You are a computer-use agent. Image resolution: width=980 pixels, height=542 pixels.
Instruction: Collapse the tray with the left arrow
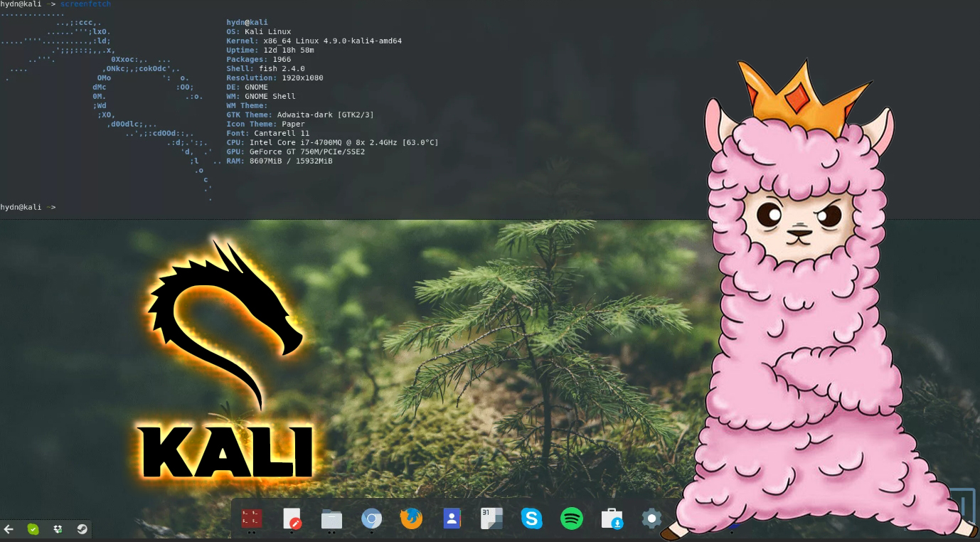(9, 529)
